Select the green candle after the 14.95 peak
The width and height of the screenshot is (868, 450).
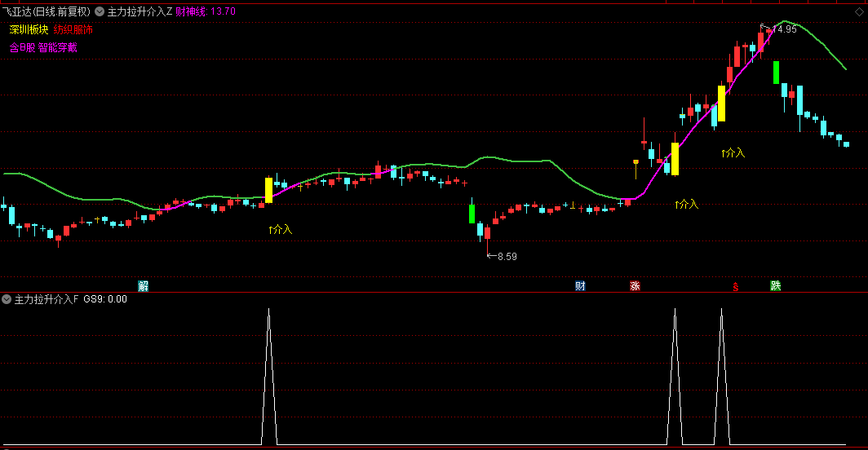[x=776, y=73]
